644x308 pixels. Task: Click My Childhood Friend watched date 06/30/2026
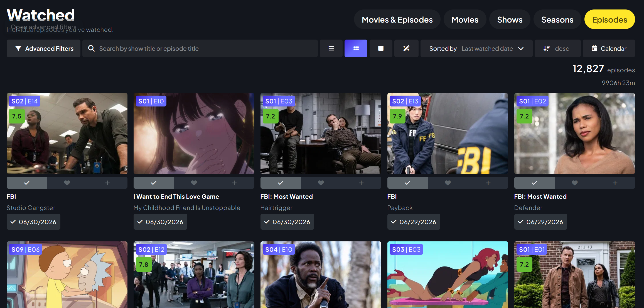160,222
